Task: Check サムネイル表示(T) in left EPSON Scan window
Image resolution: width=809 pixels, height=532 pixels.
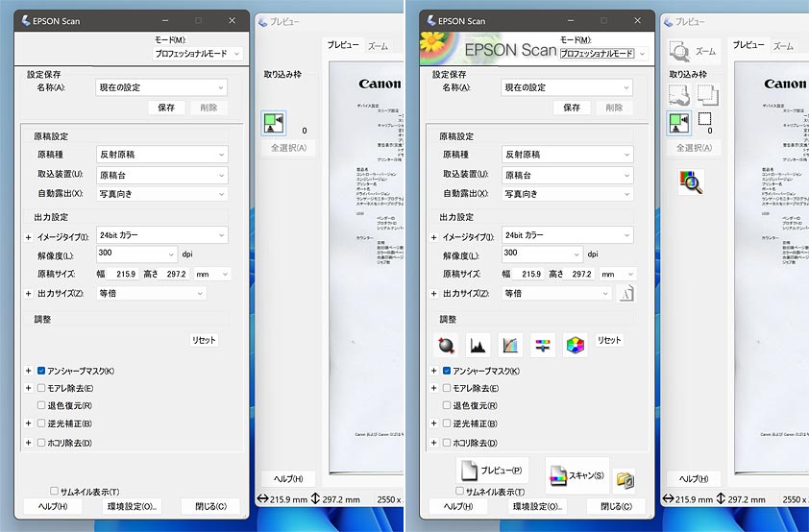Action: click(54, 491)
